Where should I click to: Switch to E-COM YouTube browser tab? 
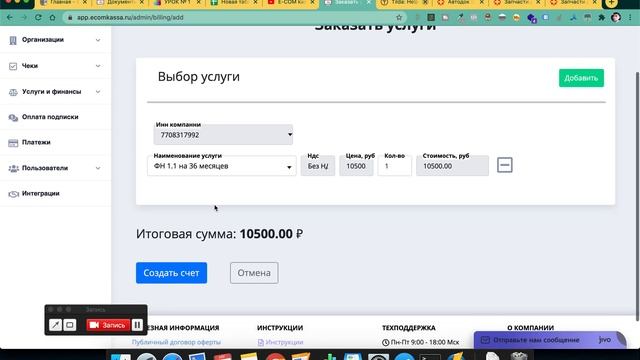291,3
